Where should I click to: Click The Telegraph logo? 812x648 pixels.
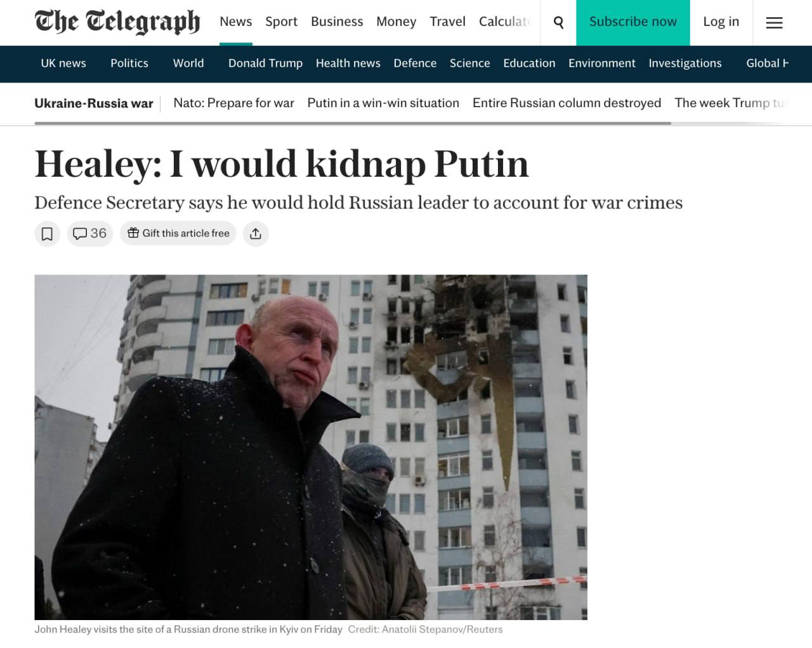coord(117,22)
